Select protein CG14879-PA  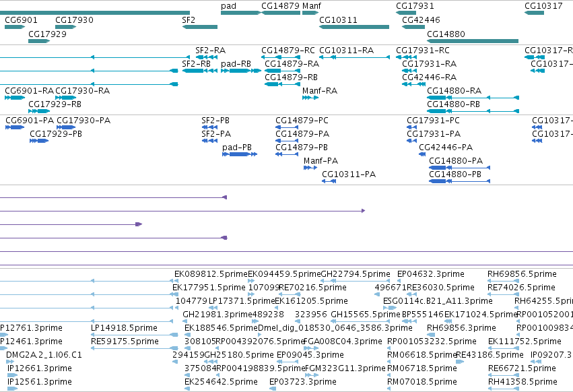pos(287,141)
